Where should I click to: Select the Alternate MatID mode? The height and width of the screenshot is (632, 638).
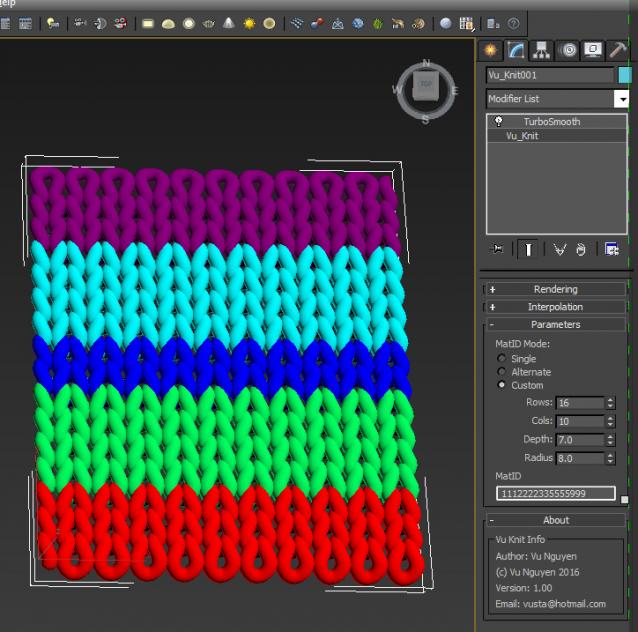pyautogui.click(x=502, y=372)
